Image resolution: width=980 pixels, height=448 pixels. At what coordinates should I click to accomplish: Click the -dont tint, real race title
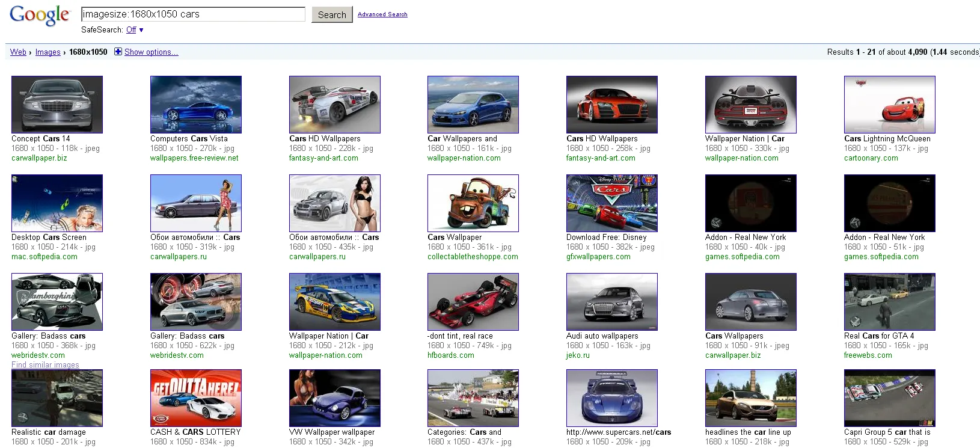(x=460, y=336)
